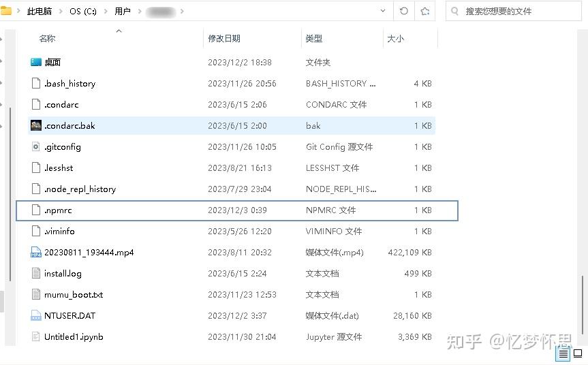Screen dimensions: 588x365
Task: Select the .condarc.bak file name
Action: click(x=69, y=125)
